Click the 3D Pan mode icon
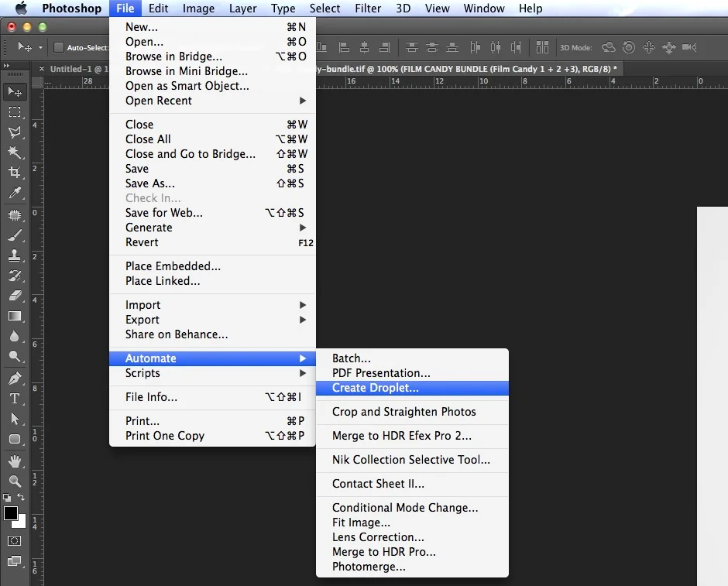Viewport: 728px width, 586px height. 648,47
